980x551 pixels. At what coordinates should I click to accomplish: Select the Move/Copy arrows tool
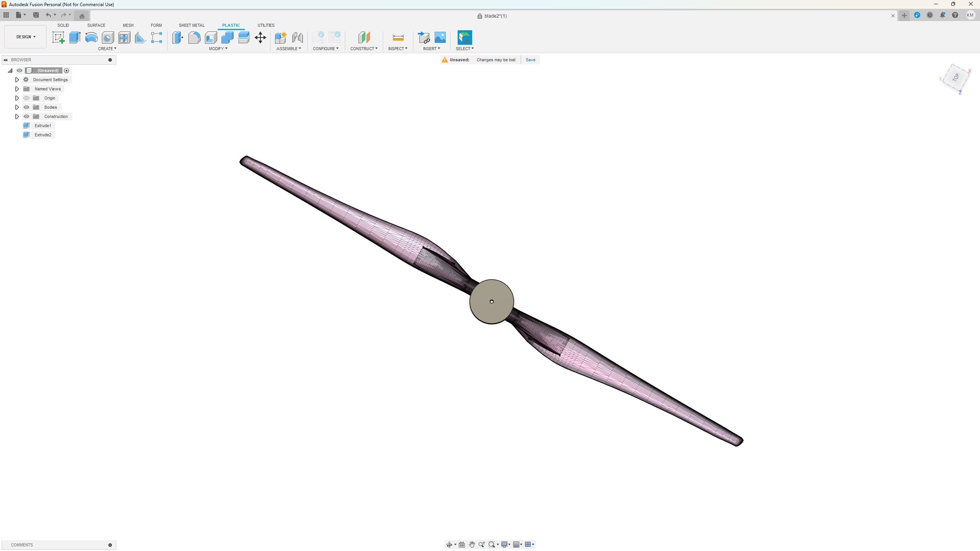coord(260,38)
